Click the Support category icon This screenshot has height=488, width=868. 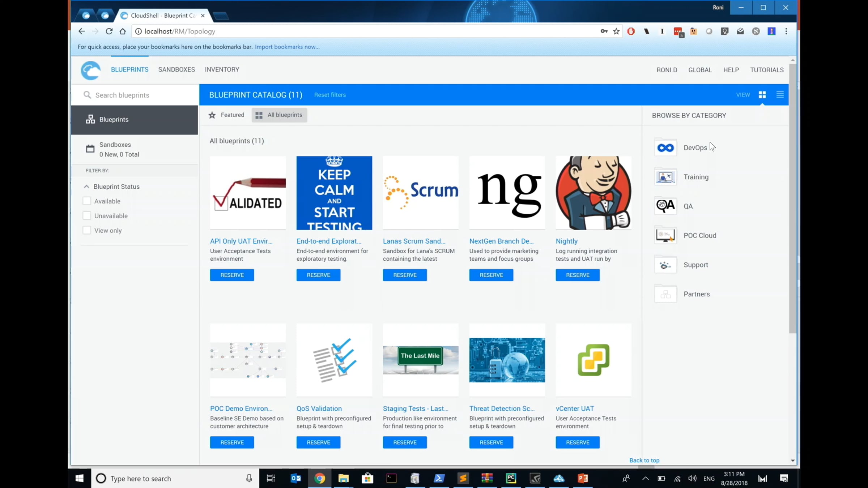pos(665,265)
